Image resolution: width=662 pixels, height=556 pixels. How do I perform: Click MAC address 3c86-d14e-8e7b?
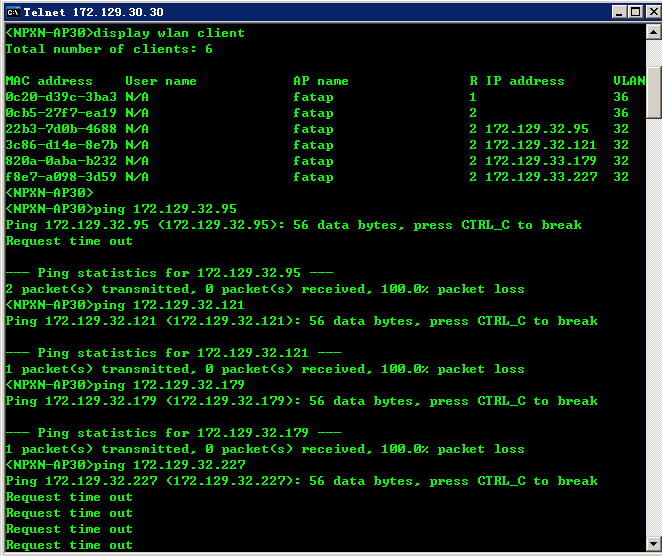61,145
